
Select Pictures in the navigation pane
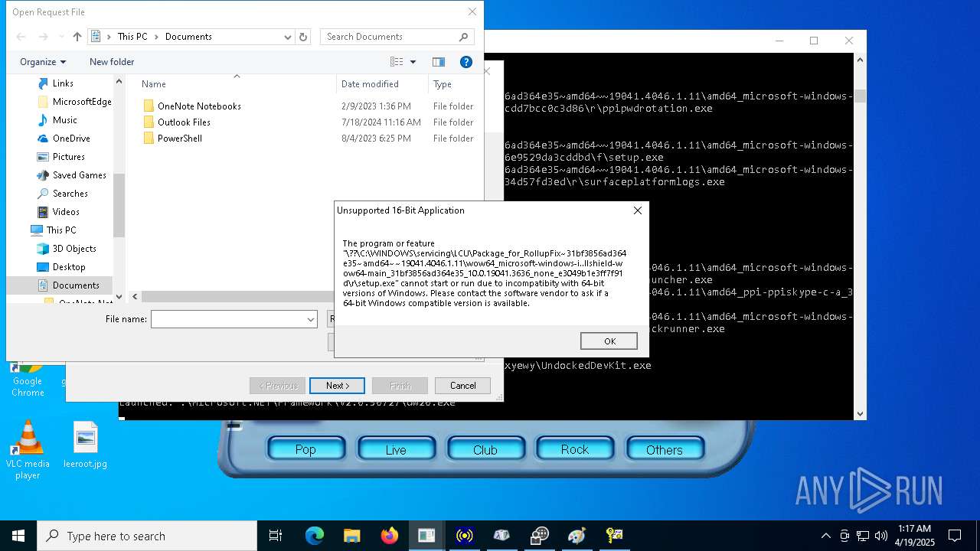(x=68, y=157)
